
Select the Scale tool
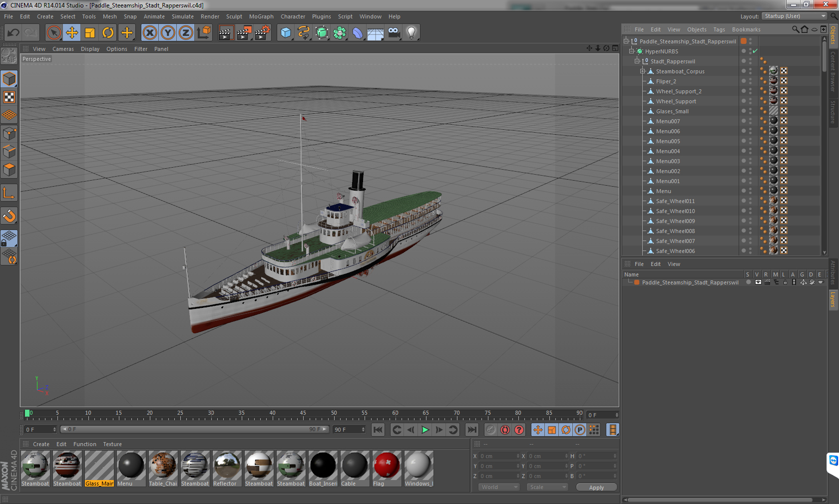tap(90, 33)
